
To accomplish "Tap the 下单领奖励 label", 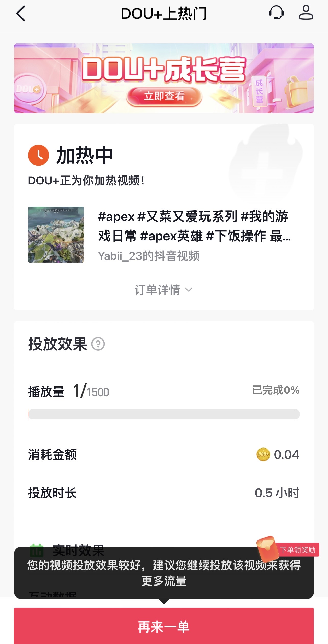I will [298, 550].
